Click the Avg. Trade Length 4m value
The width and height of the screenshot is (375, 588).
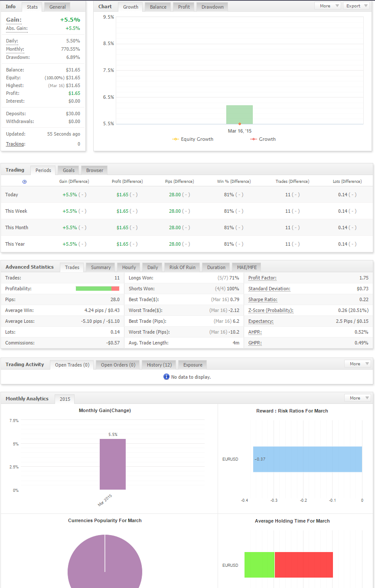(236, 343)
